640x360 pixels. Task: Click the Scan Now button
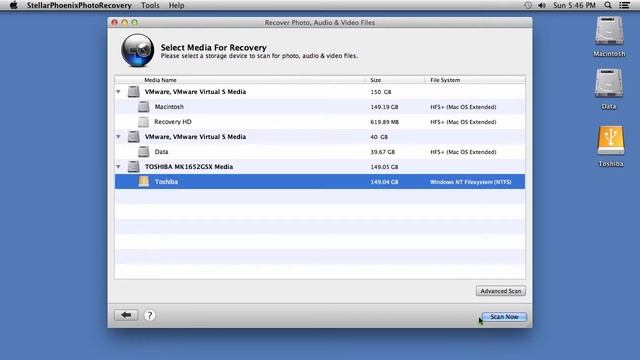(x=504, y=317)
